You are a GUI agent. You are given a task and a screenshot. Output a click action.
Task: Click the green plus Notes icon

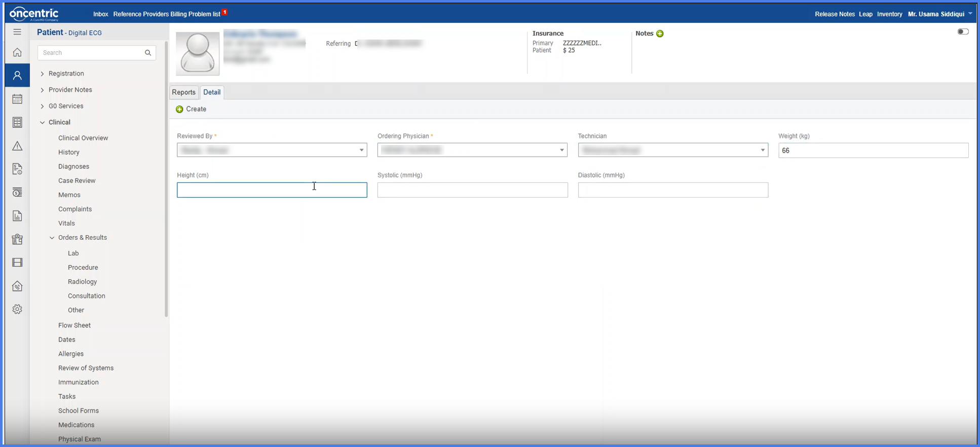tap(660, 33)
